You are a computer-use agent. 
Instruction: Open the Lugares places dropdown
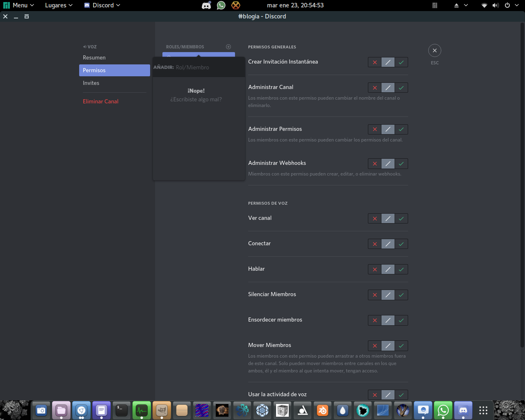(59, 5)
